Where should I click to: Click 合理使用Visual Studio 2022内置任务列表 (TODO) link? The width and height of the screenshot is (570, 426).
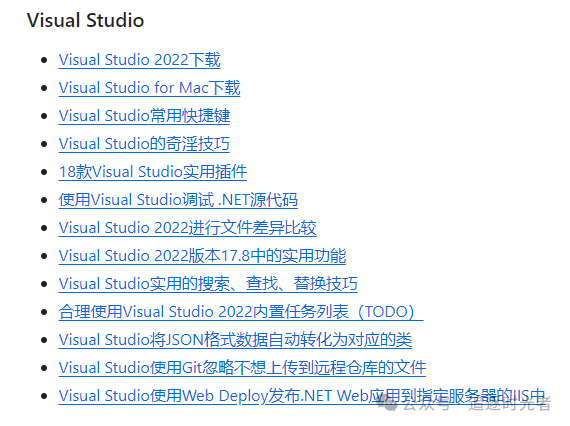(x=241, y=312)
